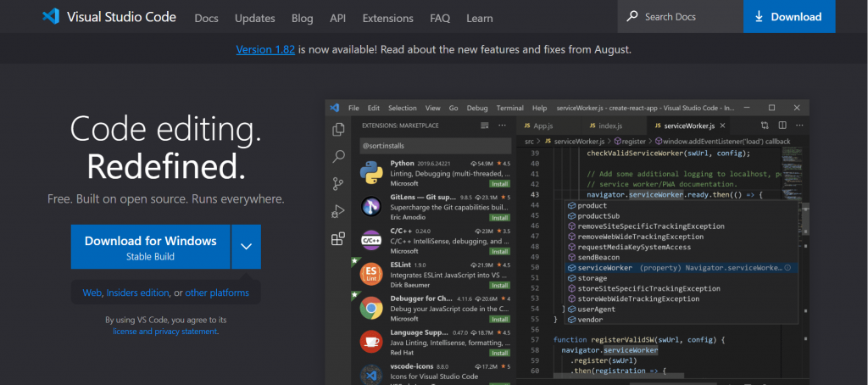
Task: Open Source Control icon in activity bar
Action: point(338,184)
